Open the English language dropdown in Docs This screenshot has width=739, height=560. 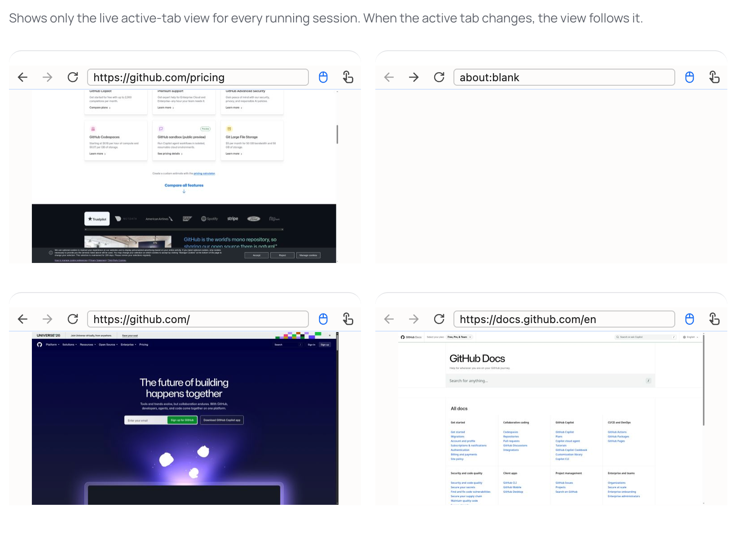pos(691,337)
